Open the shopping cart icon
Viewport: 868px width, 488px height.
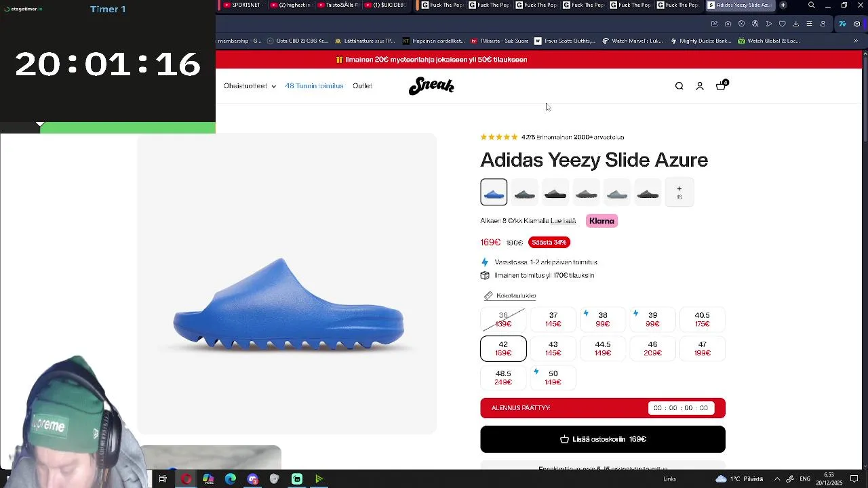721,86
